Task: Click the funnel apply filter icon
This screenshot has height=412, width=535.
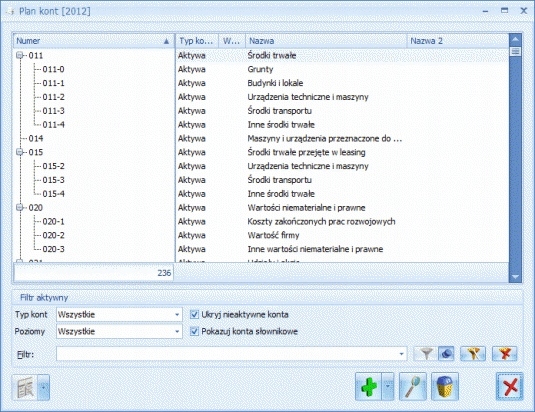Action: (425, 354)
